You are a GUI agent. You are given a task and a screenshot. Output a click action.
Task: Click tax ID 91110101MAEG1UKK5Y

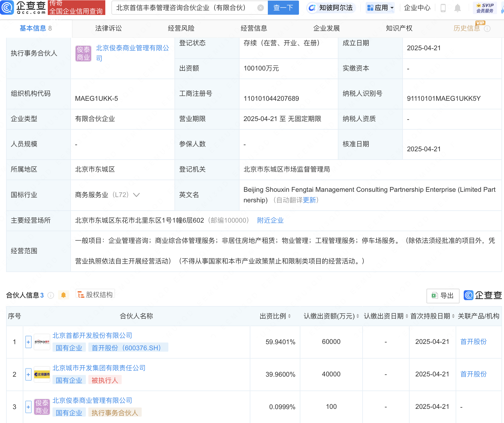click(444, 99)
